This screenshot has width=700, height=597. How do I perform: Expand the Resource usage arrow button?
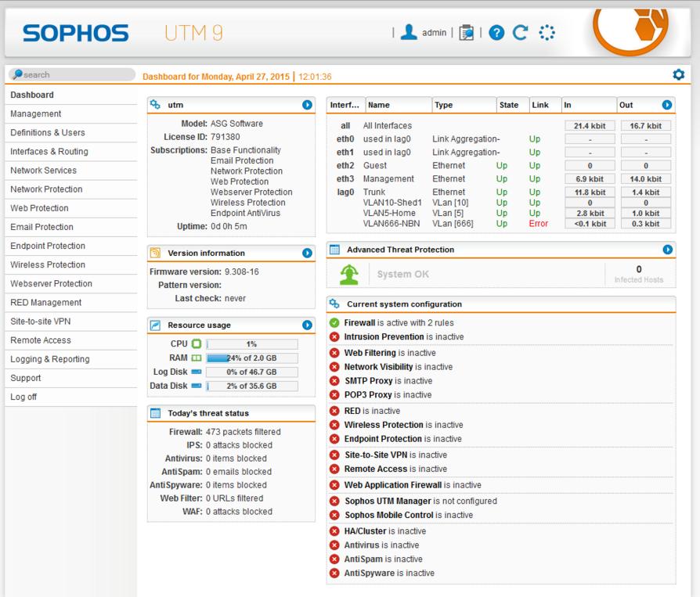[307, 325]
